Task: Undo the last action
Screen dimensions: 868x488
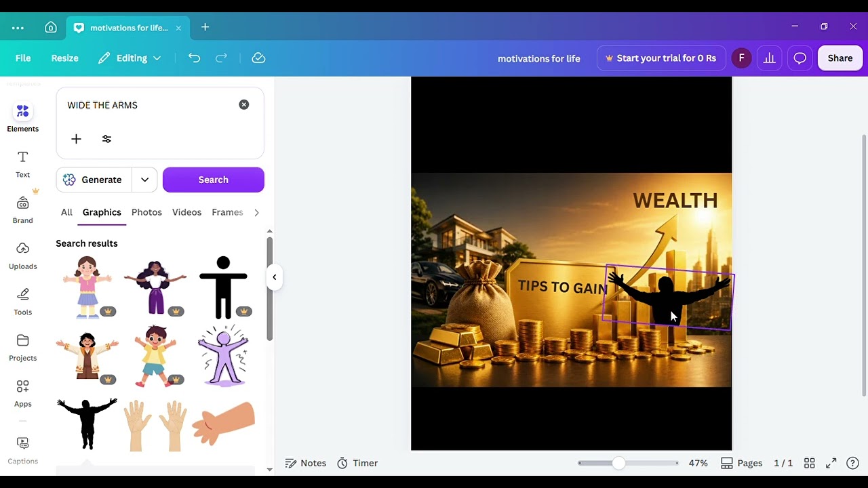Action: pos(194,58)
